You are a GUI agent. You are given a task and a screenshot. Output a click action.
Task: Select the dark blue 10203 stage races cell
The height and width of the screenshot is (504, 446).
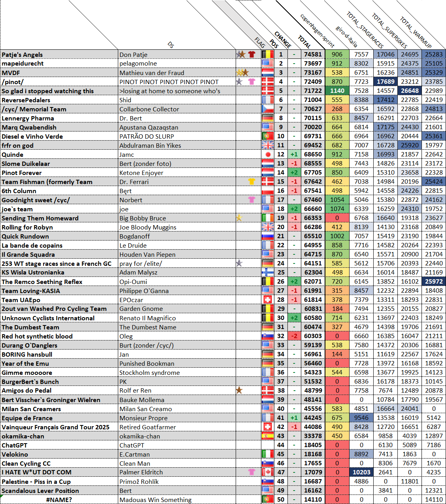pyautogui.click(x=361, y=472)
